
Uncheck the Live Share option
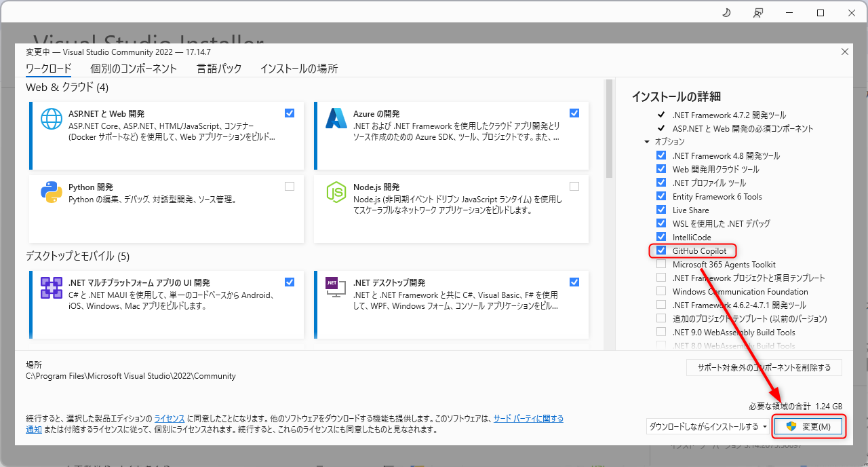[661, 209]
